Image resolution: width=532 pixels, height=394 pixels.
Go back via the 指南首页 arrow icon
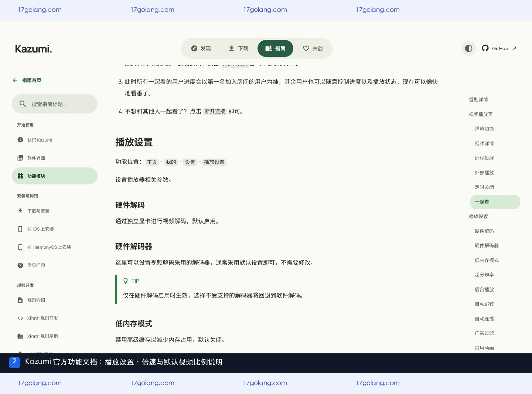click(x=15, y=80)
